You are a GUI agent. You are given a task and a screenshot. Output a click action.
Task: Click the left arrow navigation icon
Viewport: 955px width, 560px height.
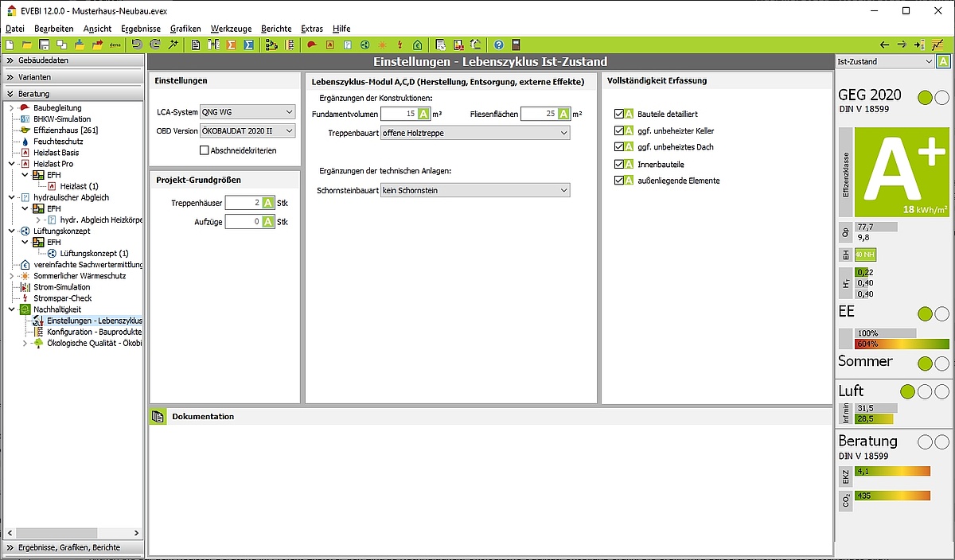click(x=884, y=45)
